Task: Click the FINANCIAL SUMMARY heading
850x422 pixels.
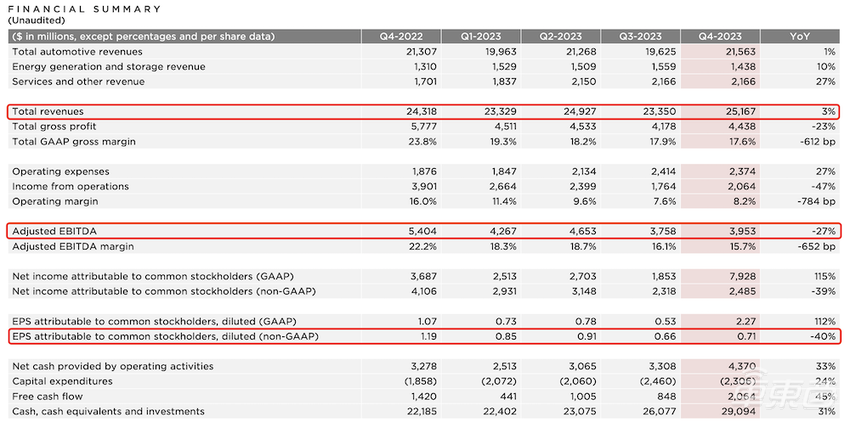Action: (x=84, y=9)
